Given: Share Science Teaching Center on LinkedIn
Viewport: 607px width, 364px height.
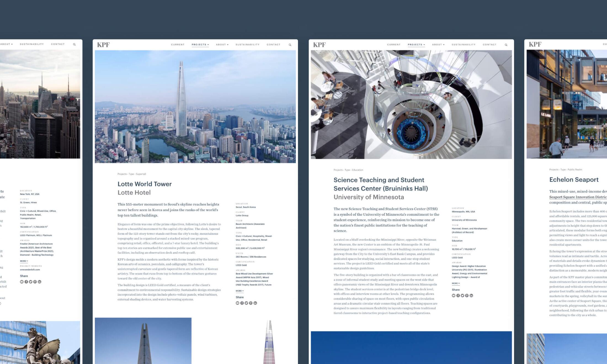Looking at the screenshot, I should coord(471,296).
